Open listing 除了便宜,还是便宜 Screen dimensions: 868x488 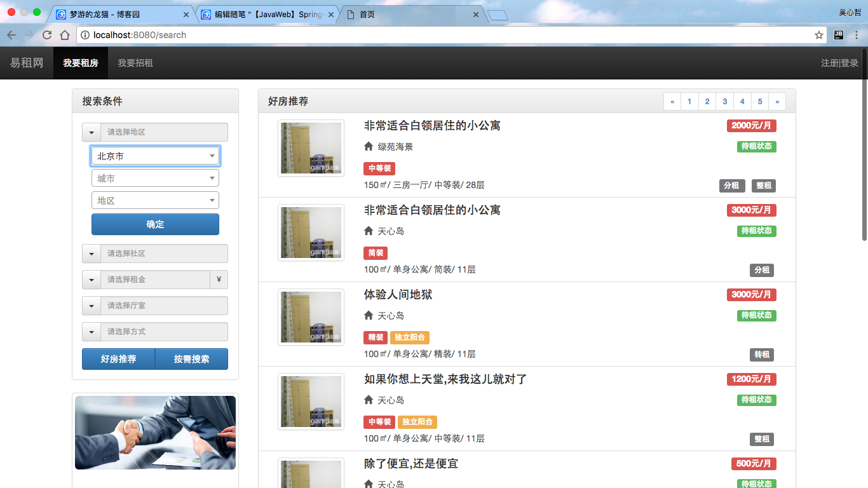[x=411, y=464]
